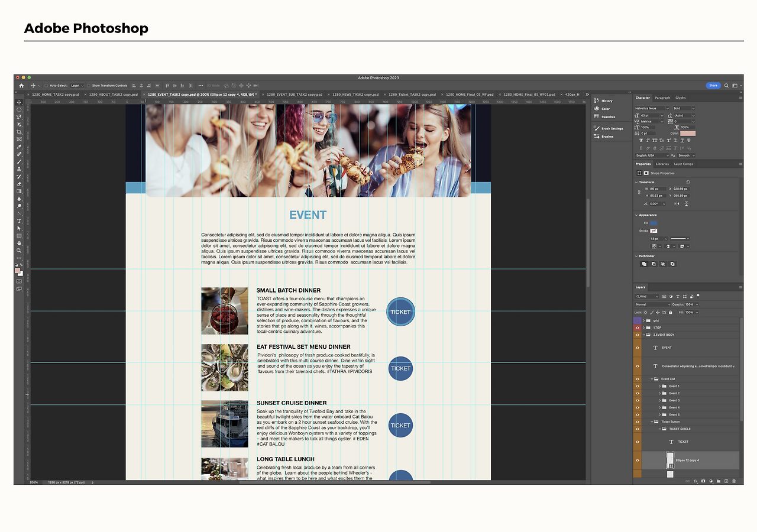Viewport: 757px width, 532px height.
Task: Enable Show Transform Controls checkbox
Action: 89,86
